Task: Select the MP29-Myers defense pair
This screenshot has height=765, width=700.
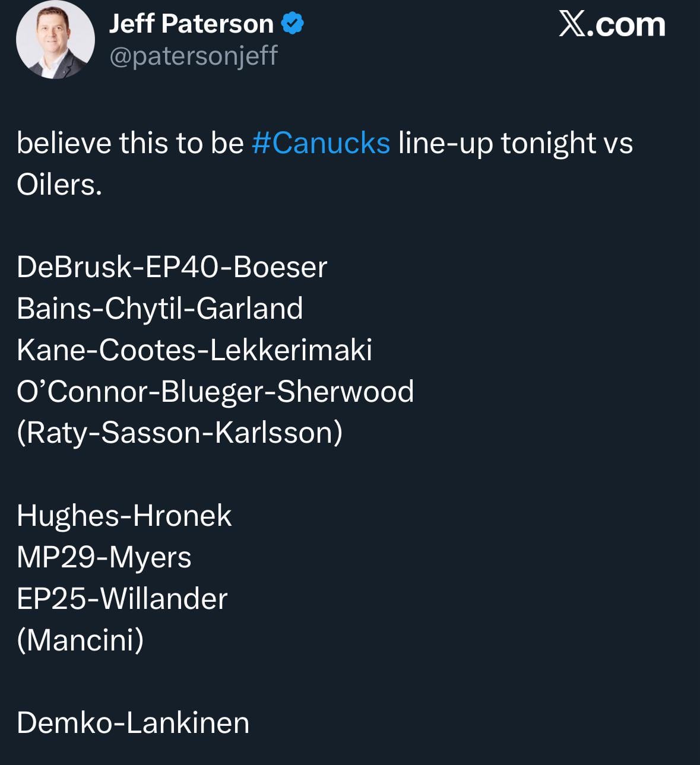Action: (104, 557)
